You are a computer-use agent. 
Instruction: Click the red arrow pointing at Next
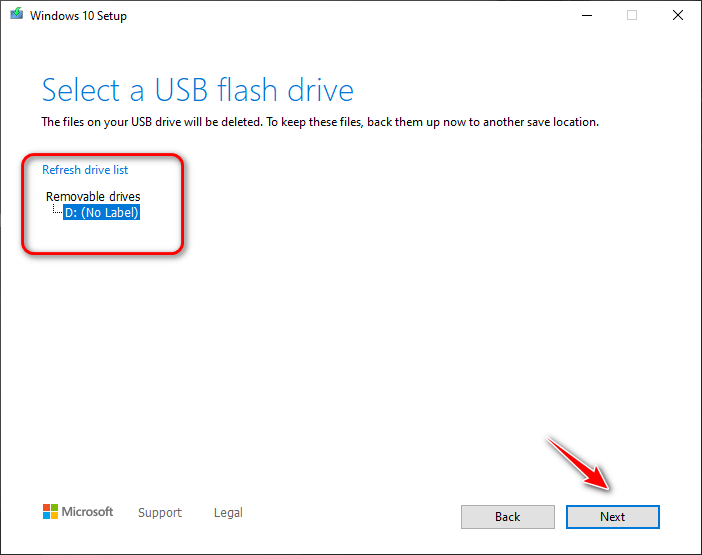(581, 463)
